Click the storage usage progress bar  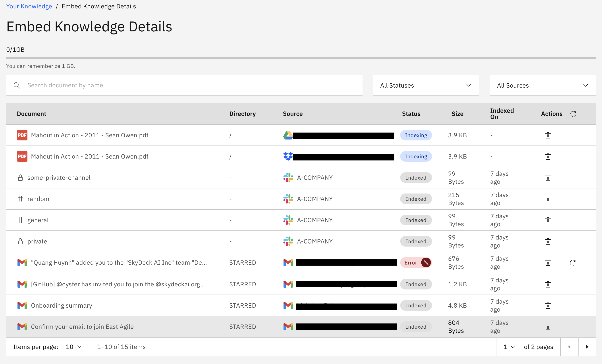click(301, 58)
